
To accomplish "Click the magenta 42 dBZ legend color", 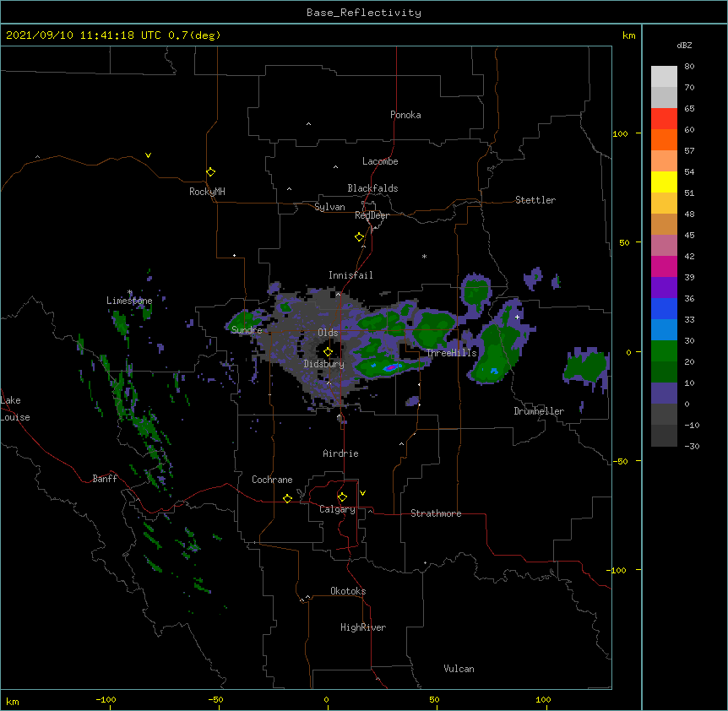I will [664, 266].
